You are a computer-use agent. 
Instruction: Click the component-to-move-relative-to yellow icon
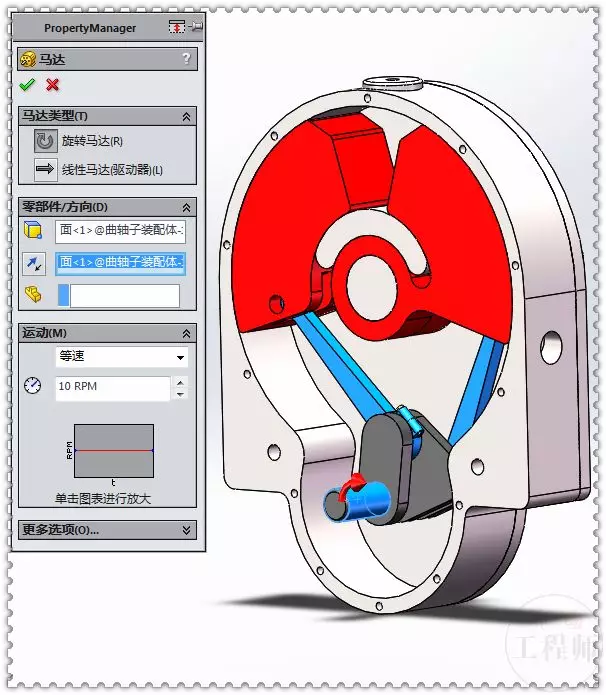tap(33, 294)
